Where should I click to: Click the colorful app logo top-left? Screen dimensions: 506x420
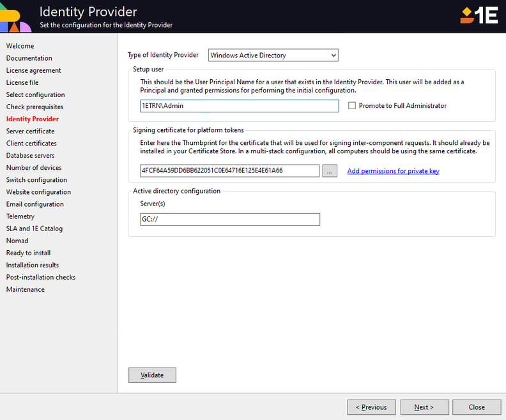point(15,17)
